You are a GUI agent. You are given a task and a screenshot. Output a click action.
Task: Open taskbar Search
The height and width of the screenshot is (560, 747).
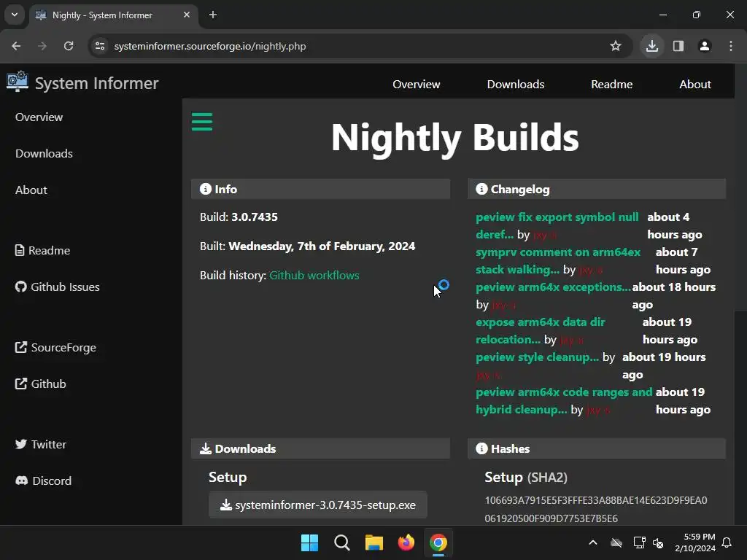point(342,542)
